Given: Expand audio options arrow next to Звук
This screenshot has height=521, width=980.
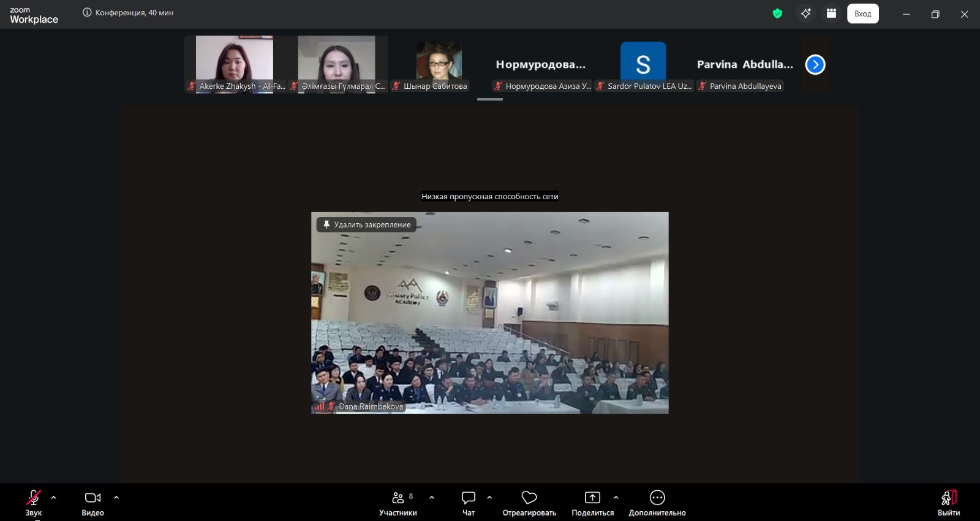Looking at the screenshot, I should coord(54,498).
